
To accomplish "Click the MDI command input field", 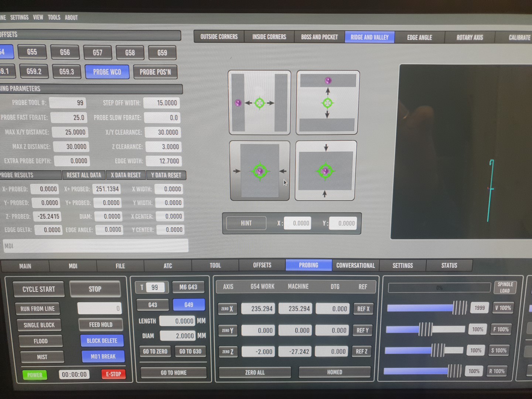I will [96, 246].
